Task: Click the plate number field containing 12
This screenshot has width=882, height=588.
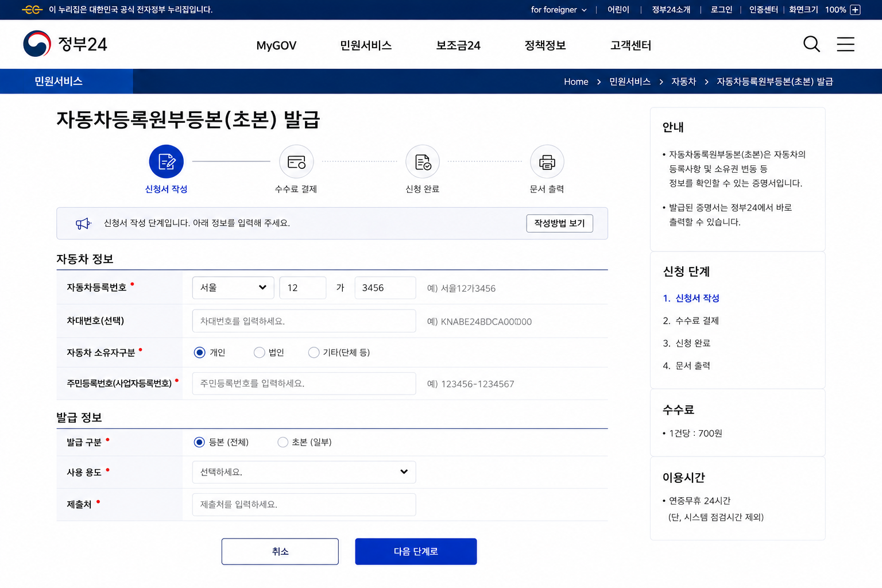Action: pyautogui.click(x=303, y=288)
